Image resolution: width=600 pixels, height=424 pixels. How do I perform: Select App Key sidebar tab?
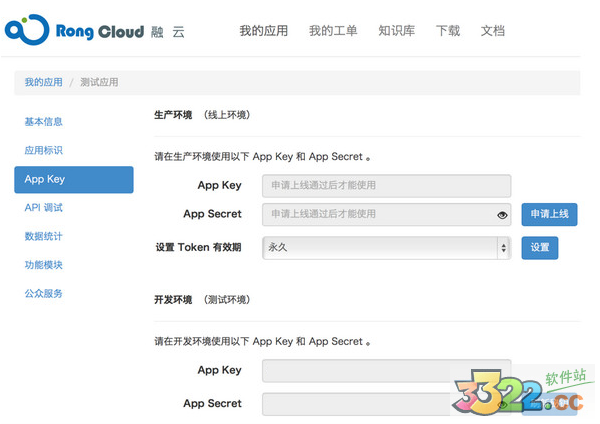pyautogui.click(x=74, y=179)
